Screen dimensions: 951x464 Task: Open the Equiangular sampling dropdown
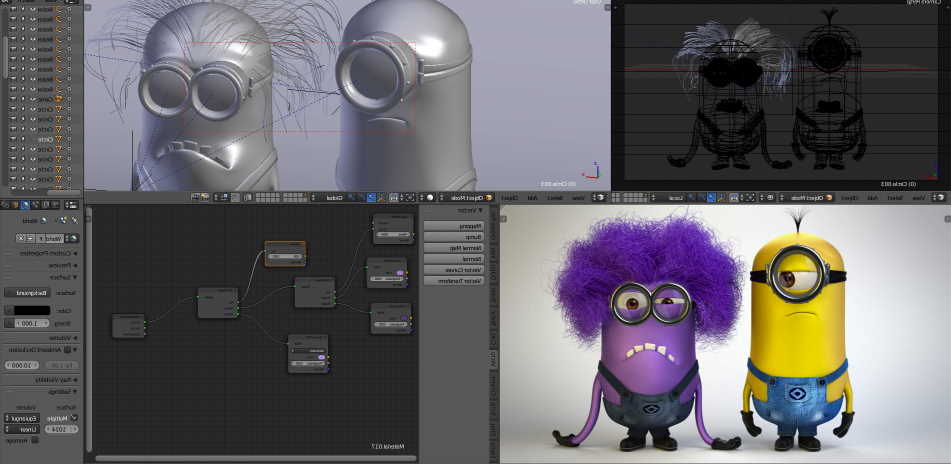(x=22, y=418)
